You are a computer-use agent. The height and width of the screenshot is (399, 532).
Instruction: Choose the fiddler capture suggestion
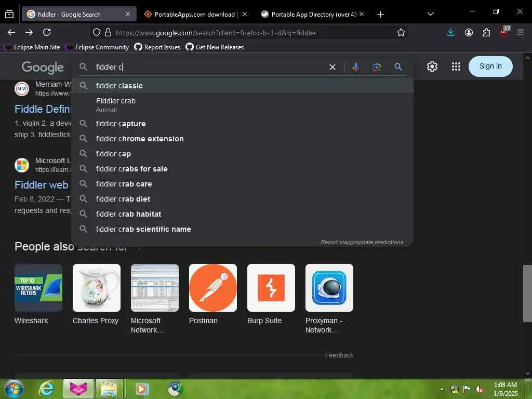pyautogui.click(x=242, y=124)
